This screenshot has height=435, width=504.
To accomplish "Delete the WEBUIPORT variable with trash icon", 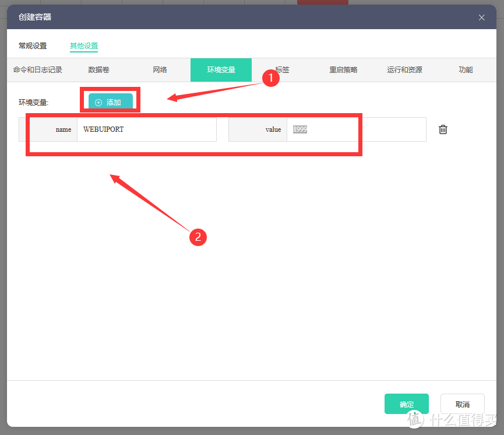I will tap(443, 129).
